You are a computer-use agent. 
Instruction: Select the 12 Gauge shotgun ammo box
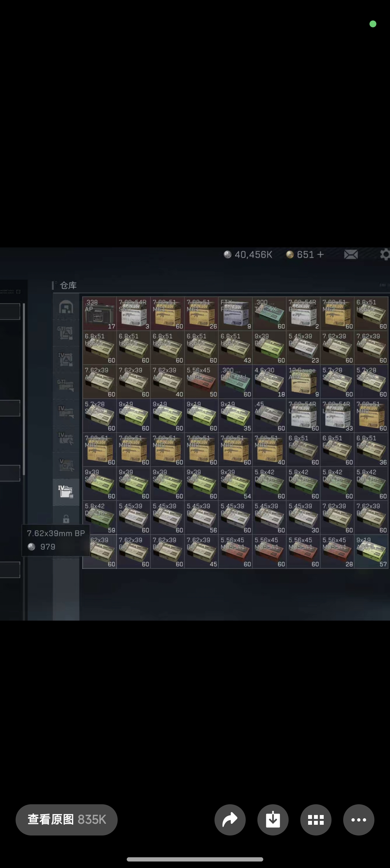pos(303,381)
